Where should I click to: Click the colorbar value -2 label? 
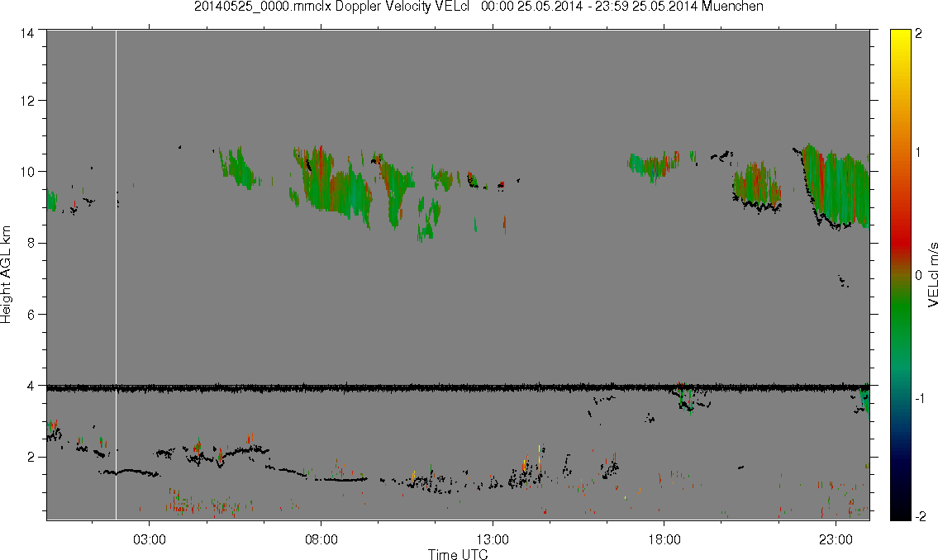click(920, 516)
